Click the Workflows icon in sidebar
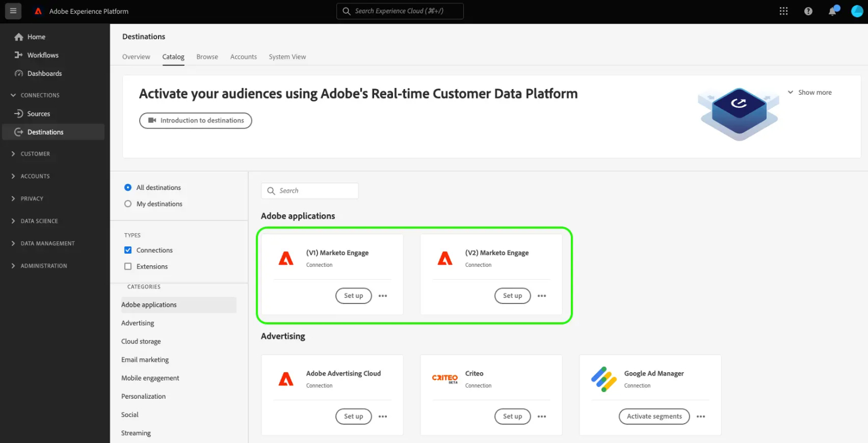This screenshot has height=443, width=868. 18,55
